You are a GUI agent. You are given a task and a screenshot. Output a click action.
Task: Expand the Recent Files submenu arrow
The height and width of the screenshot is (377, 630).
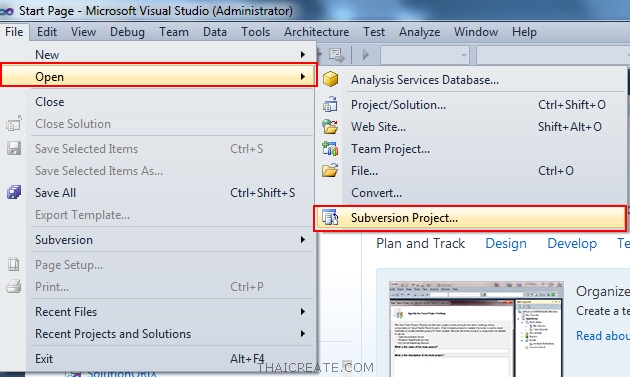point(303,311)
